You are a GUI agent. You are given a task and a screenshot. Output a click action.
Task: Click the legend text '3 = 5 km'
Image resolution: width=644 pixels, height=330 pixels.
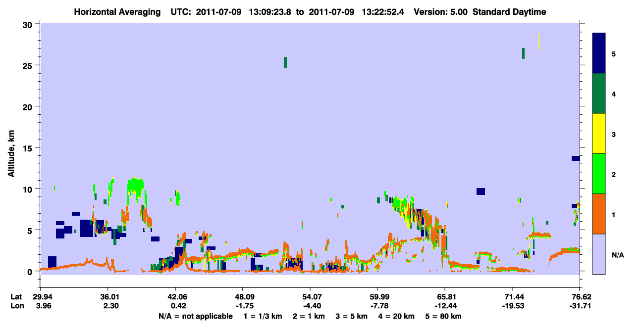[x=352, y=316]
